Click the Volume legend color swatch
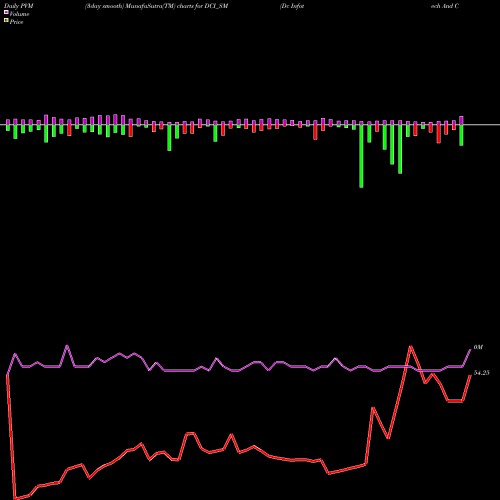 (x=6, y=13)
